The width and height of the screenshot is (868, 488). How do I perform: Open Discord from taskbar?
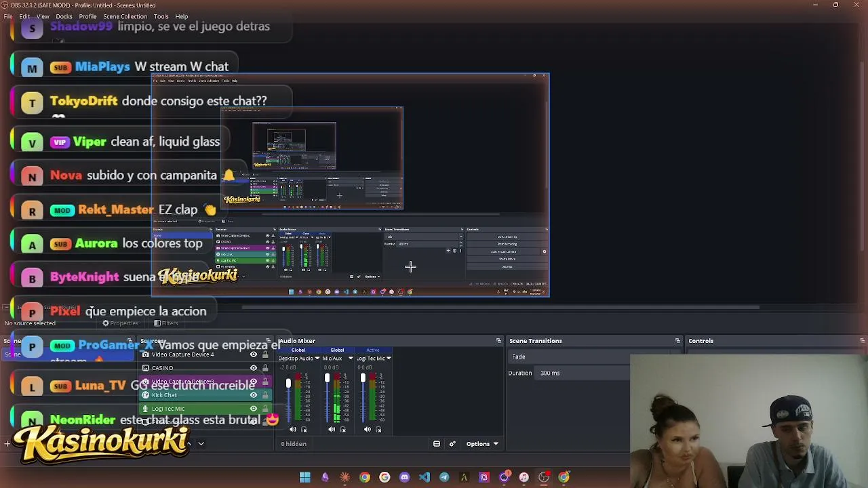[405, 477]
